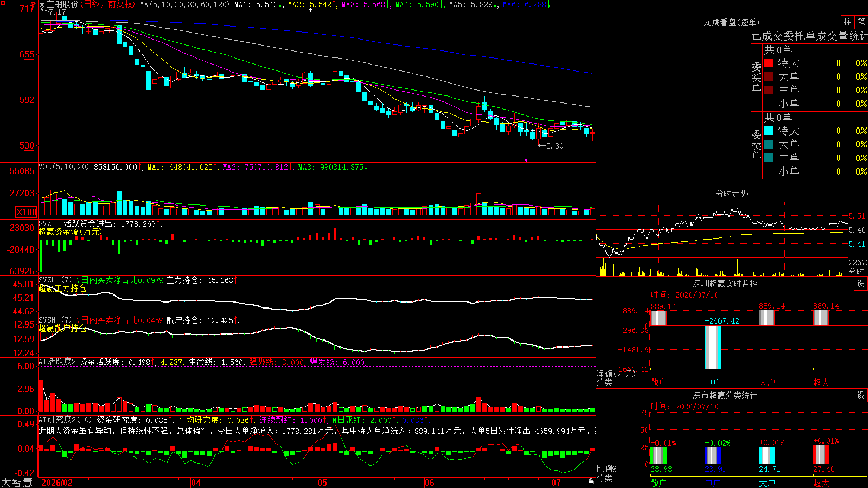Viewport: 868px width, 488px height.
Task: Open settings 设 for 深市超赢分类统计
Action: pyautogui.click(x=861, y=395)
